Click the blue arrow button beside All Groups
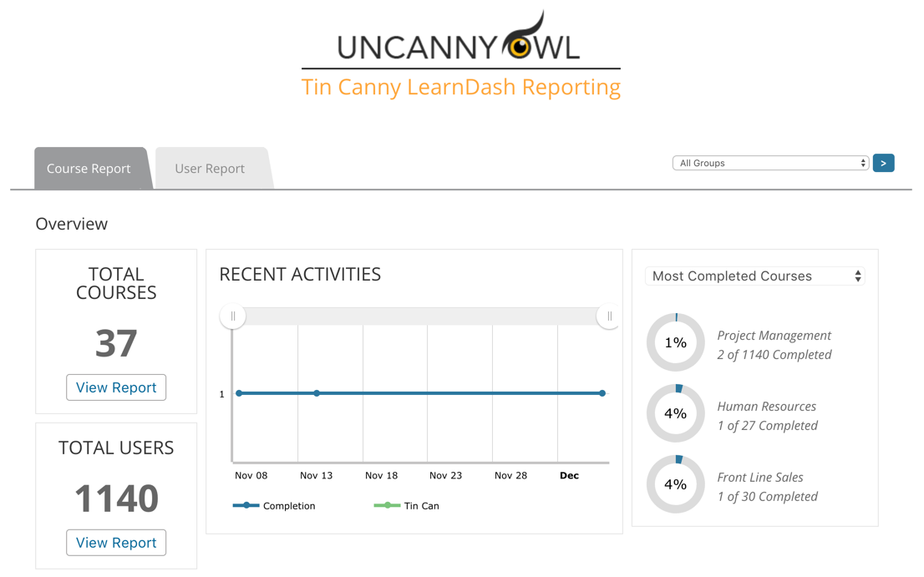 (x=883, y=164)
